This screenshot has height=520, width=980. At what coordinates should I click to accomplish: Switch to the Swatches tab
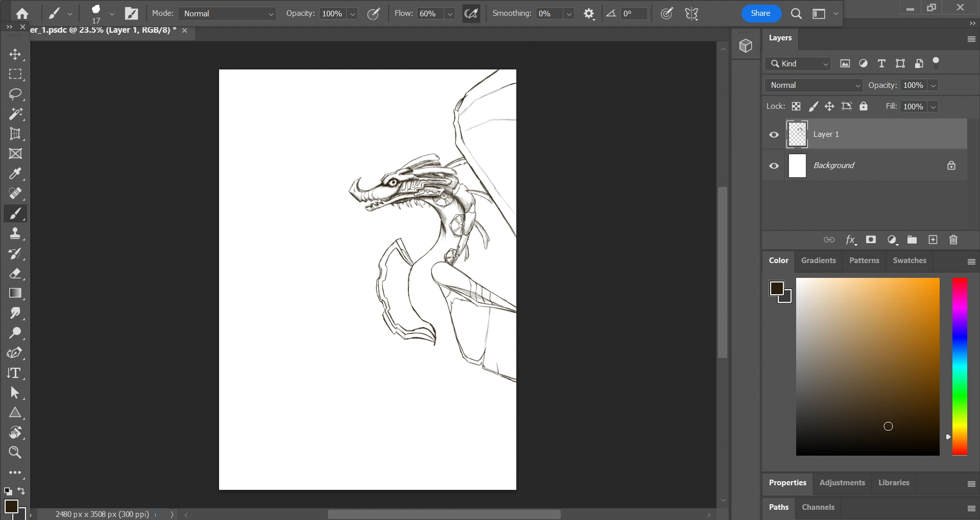coord(909,261)
